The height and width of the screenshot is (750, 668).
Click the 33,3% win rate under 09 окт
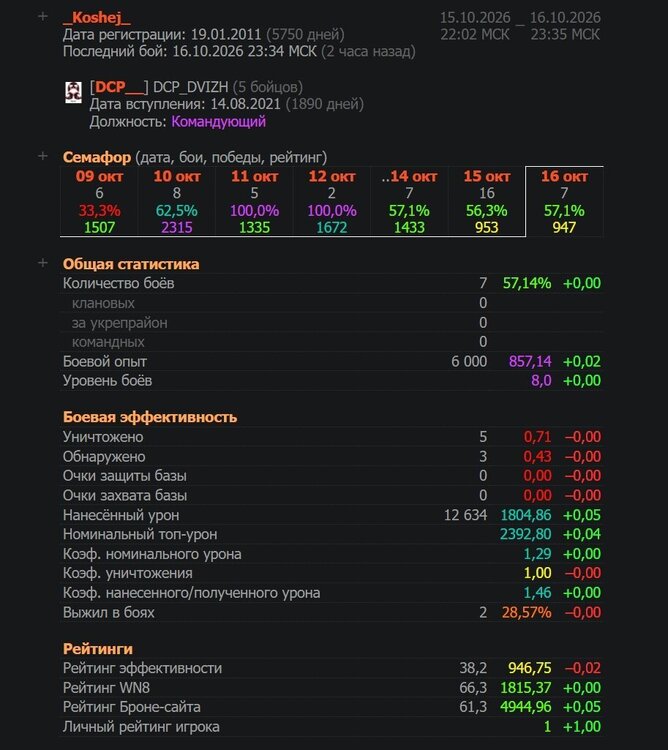click(x=99, y=210)
